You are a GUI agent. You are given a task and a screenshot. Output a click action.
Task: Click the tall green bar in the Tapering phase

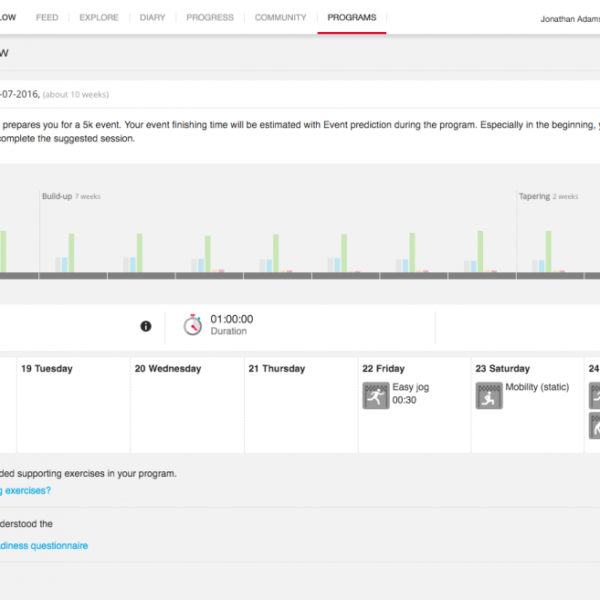pyautogui.click(x=547, y=252)
